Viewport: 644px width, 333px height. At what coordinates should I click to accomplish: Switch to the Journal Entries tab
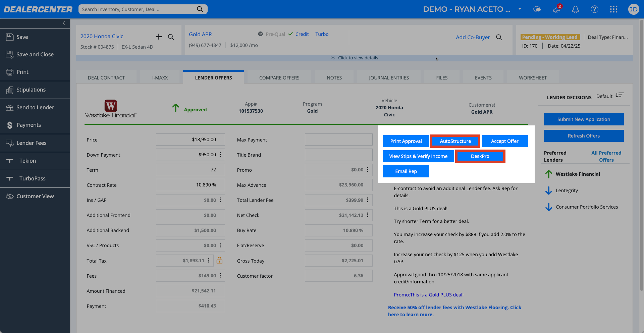[x=389, y=77]
